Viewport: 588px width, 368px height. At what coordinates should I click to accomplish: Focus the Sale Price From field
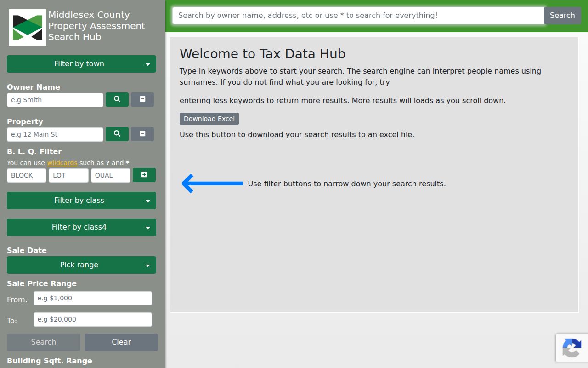pyautogui.click(x=93, y=298)
